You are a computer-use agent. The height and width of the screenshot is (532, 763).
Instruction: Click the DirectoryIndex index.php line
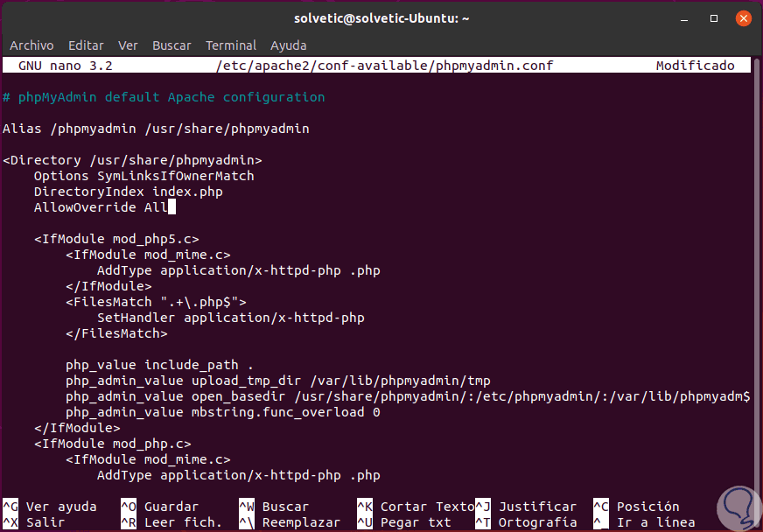(x=128, y=192)
